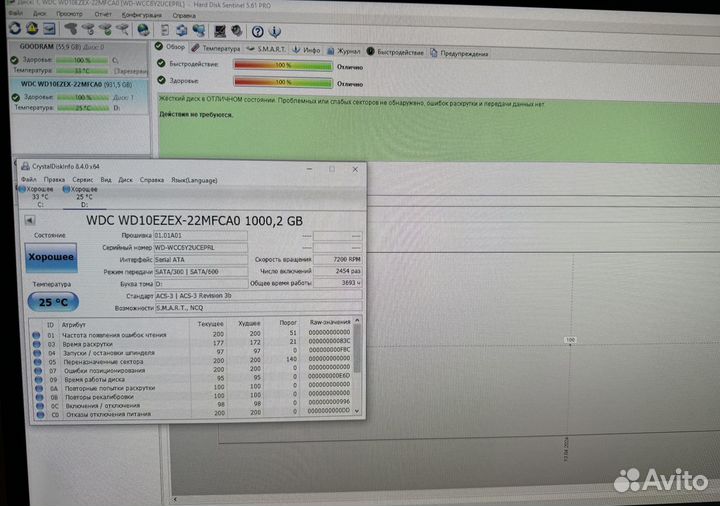Open Сервис menu in CrystalDiskInfo
Viewport: 720px width, 506px height.
coord(83,180)
